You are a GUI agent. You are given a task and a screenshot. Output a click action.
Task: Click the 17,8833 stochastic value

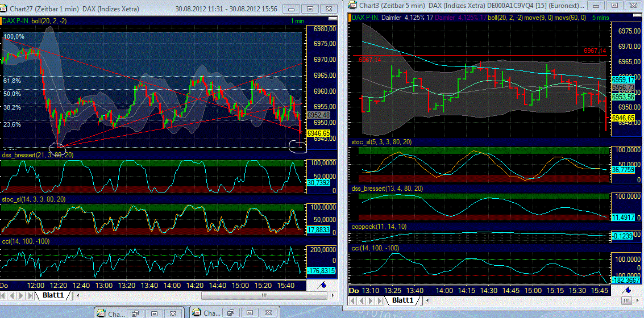(x=318, y=231)
